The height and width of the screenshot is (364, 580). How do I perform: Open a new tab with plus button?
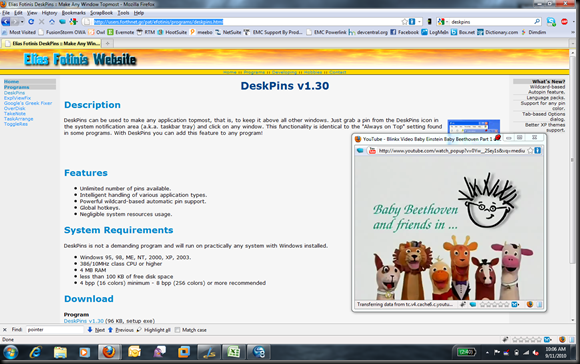108,44
